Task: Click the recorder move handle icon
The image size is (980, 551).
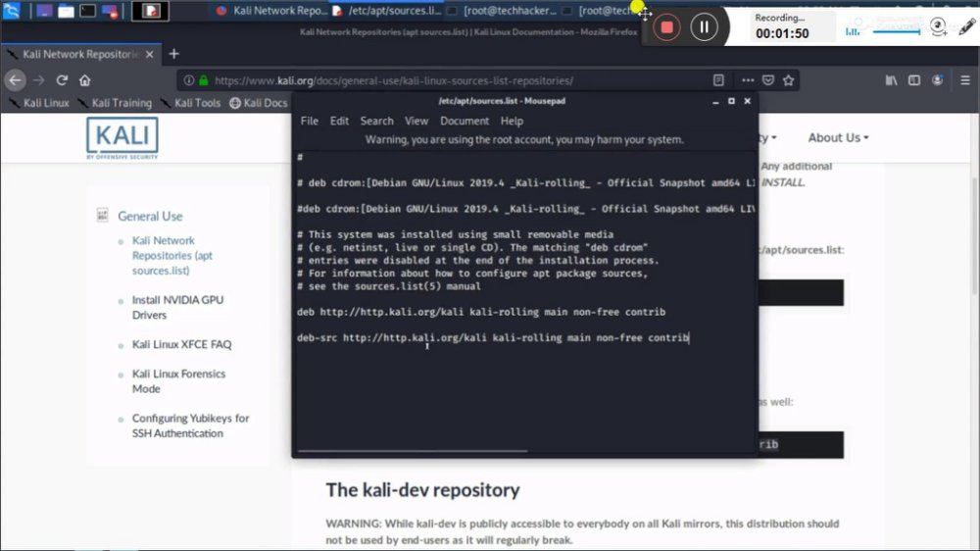Action: 646,13
